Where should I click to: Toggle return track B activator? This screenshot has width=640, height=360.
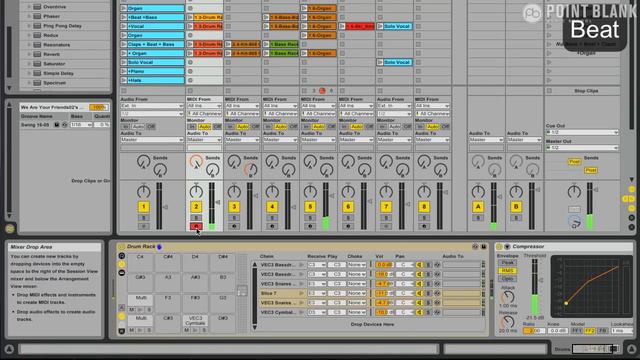516,207
